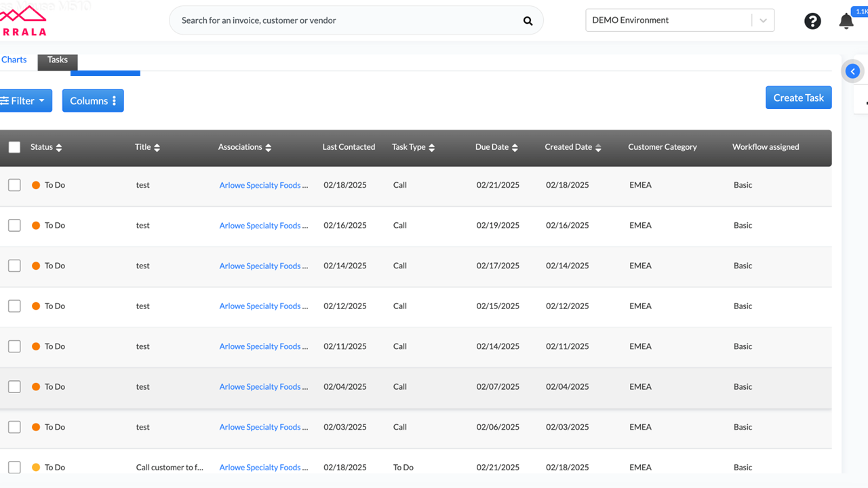Open the Columns options menu
Image resolution: width=868 pixels, height=488 pixels.
[x=93, y=101]
